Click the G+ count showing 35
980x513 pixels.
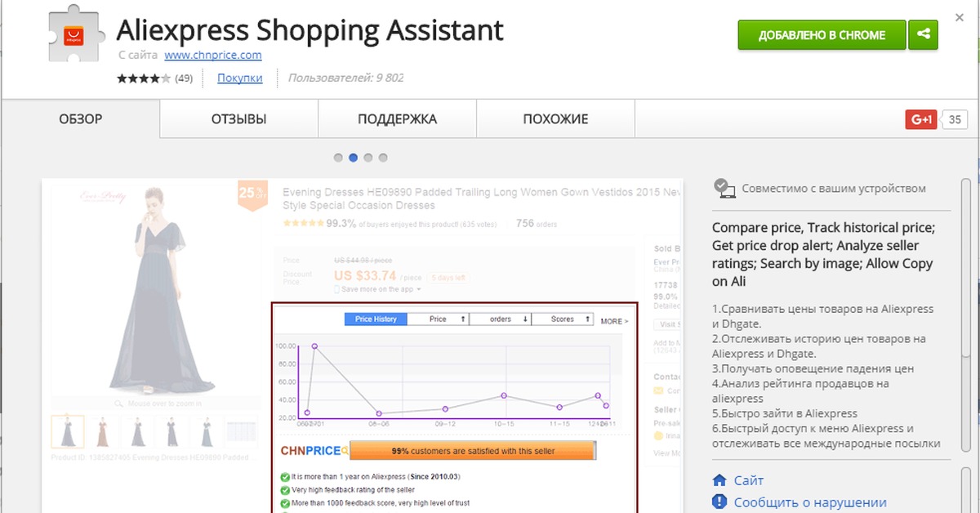tap(954, 119)
